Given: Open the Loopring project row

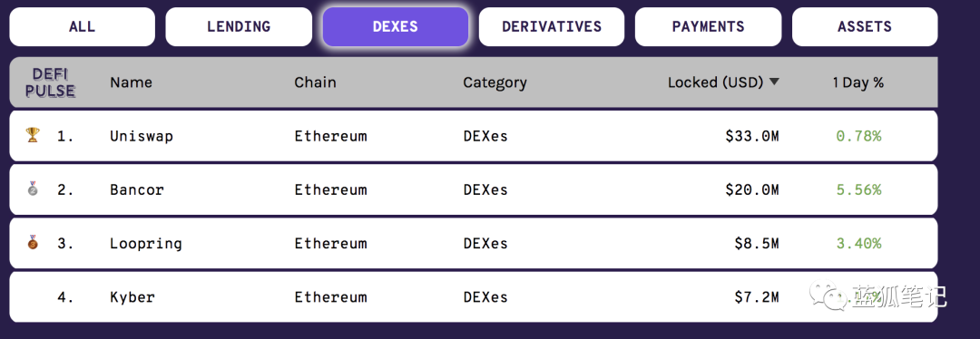Looking at the screenshot, I should click(473, 243).
